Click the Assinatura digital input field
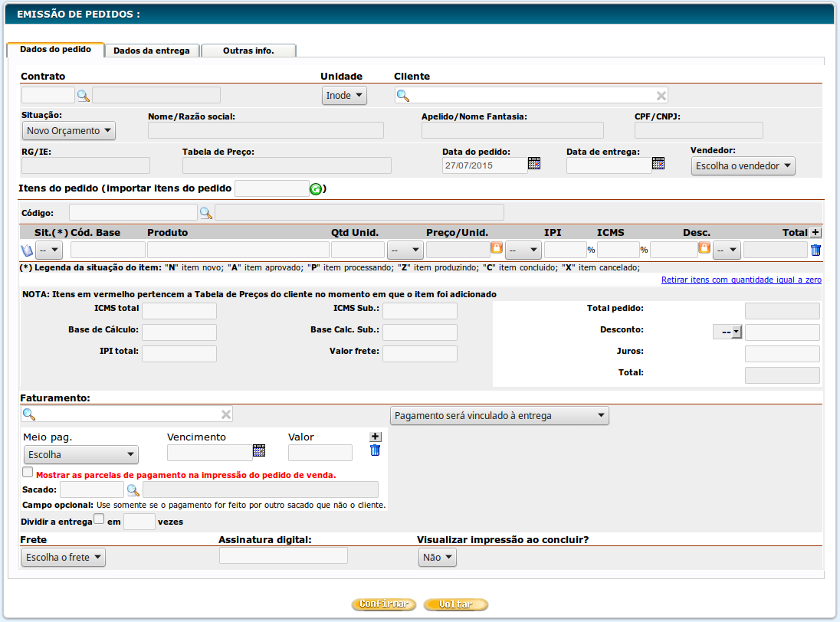This screenshot has height=622, width=840. 283,555
